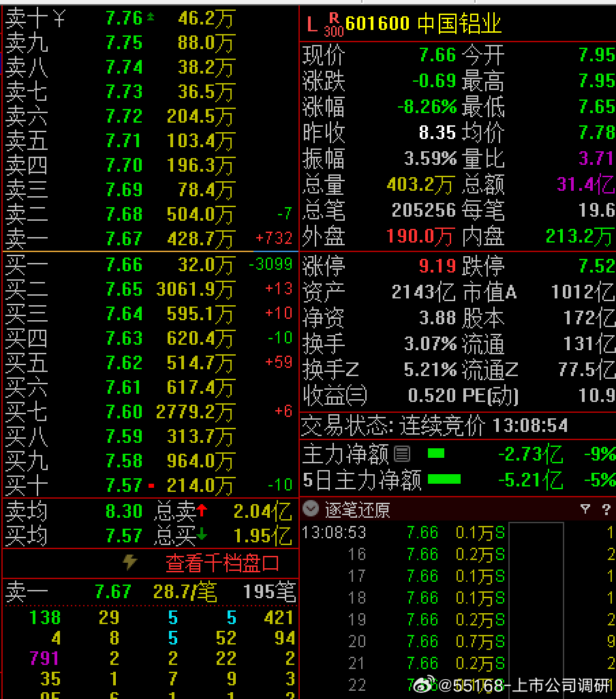Click 总量 value 403.2万

tap(421, 185)
